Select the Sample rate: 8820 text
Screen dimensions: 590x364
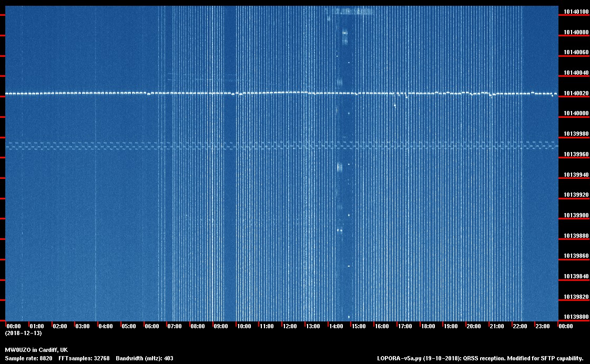pyautogui.click(x=28, y=358)
